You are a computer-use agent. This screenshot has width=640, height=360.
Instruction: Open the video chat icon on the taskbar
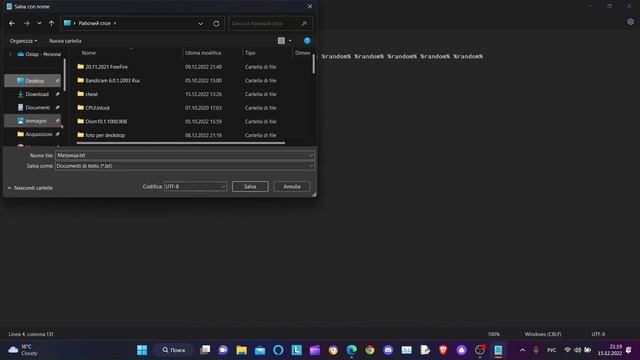pos(223,350)
